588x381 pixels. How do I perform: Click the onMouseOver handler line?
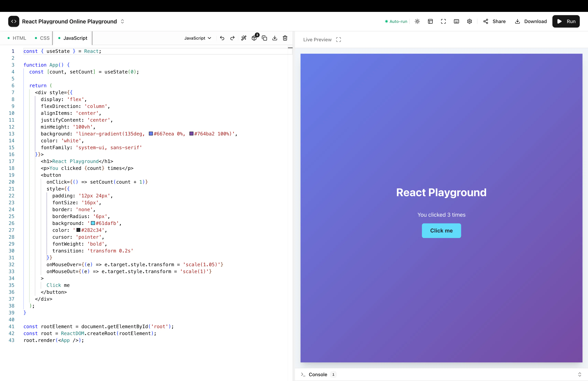(135, 264)
